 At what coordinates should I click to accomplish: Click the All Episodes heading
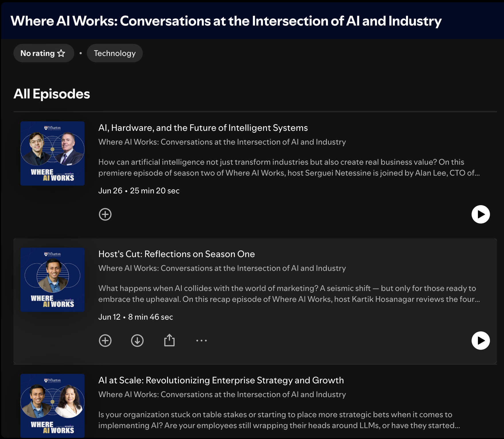[x=52, y=94]
